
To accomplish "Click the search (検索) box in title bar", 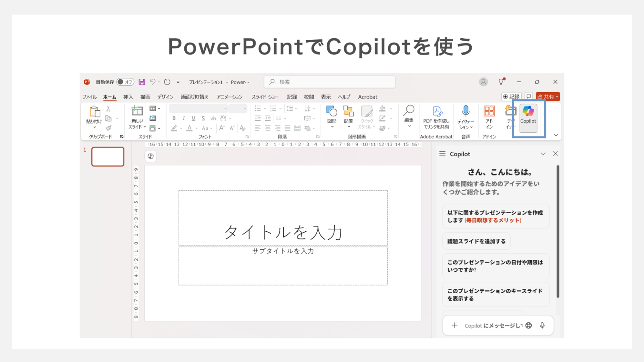I will click(x=330, y=82).
